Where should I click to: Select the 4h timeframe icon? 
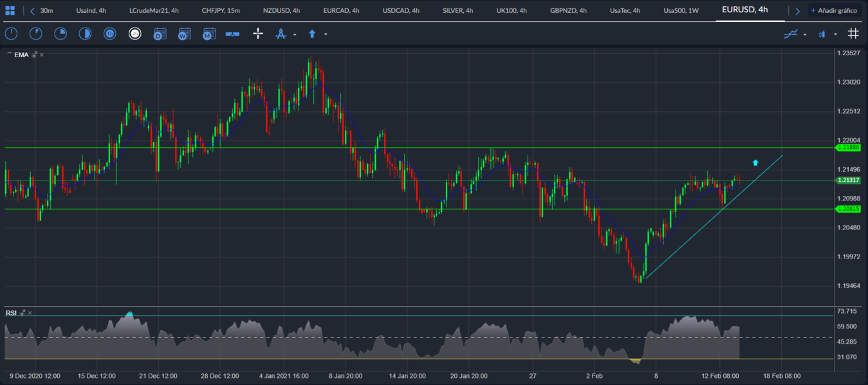click(x=135, y=33)
